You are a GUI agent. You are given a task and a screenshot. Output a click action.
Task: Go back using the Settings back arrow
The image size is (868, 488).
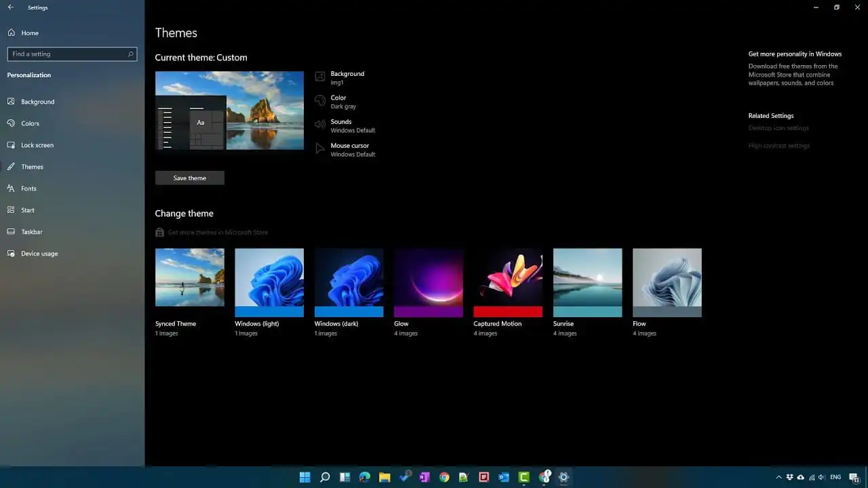coord(10,7)
